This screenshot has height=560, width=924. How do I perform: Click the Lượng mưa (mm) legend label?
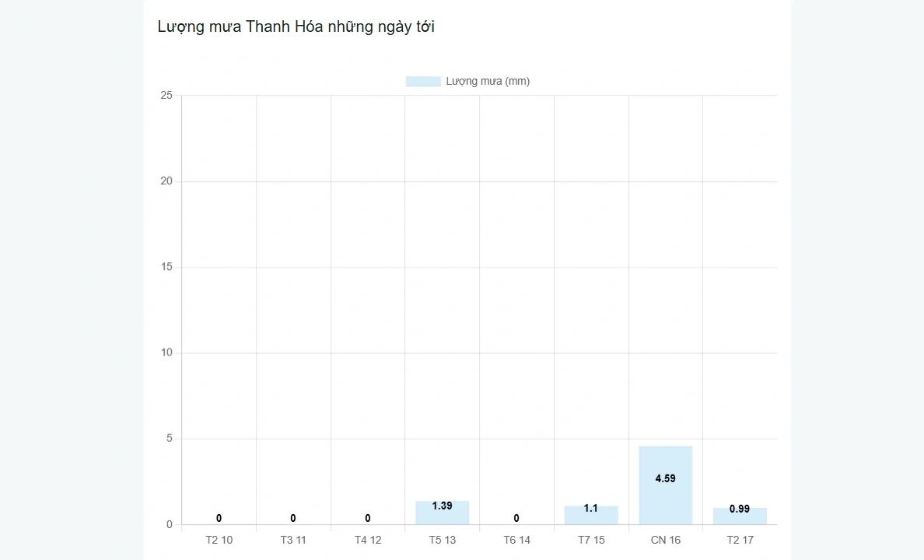pos(488,82)
